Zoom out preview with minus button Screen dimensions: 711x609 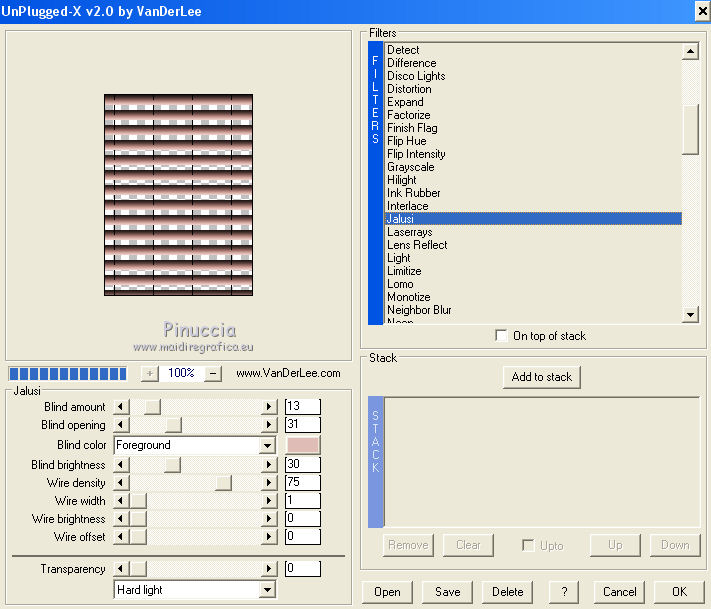coord(213,374)
